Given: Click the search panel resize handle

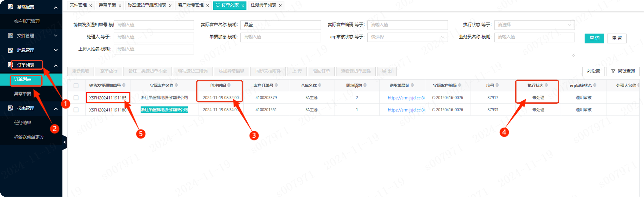Looking at the screenshot, I should click(x=573, y=55).
